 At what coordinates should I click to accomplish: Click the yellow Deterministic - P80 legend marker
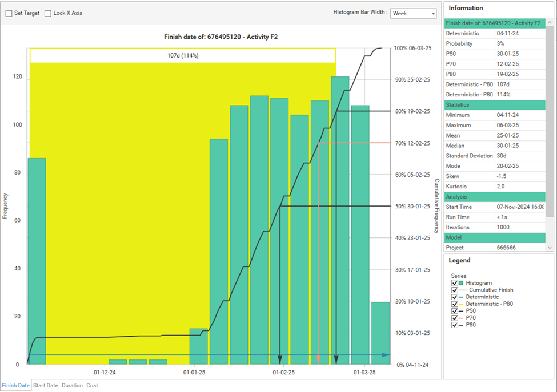(462, 304)
